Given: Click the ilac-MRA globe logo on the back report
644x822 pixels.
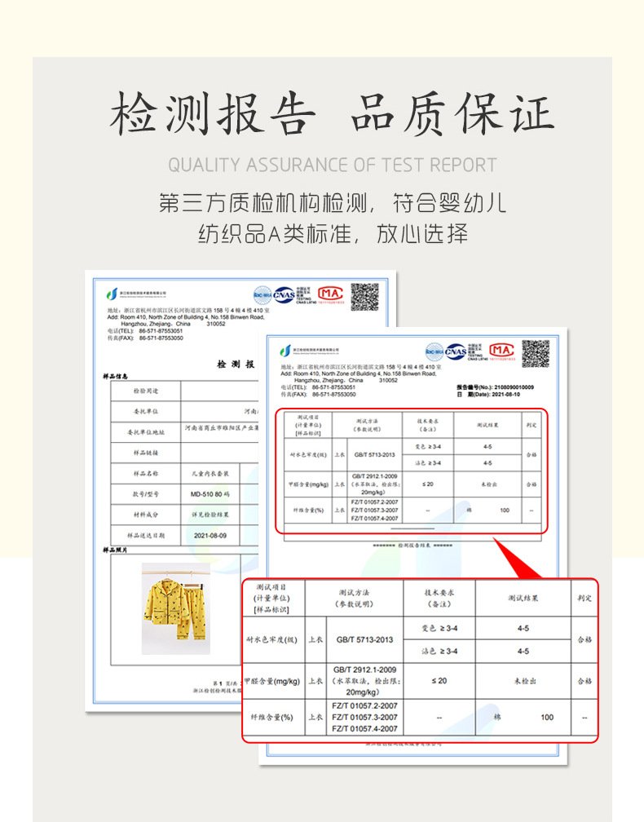Looking at the screenshot, I should [262, 295].
